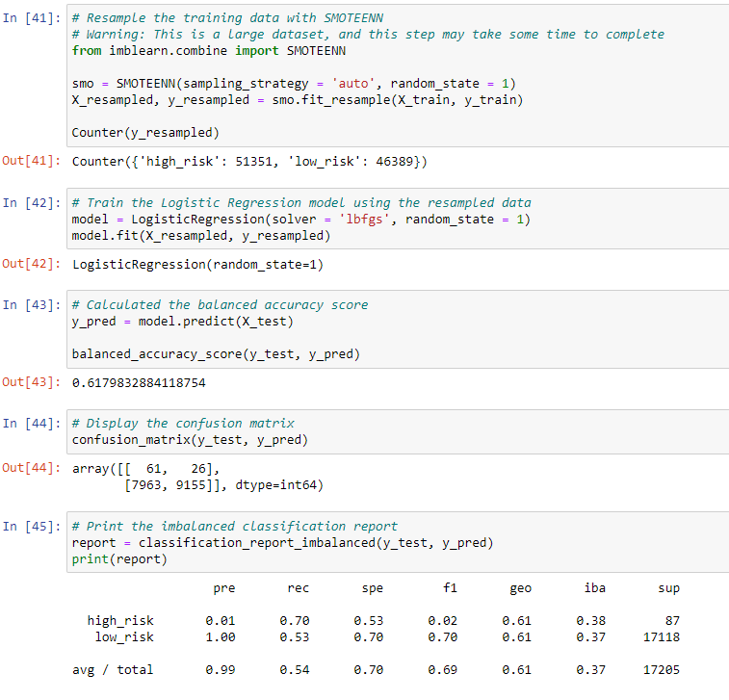Click the 'Display the confusion matrix' comment
Screen dimensions: 729x700
coord(183,424)
